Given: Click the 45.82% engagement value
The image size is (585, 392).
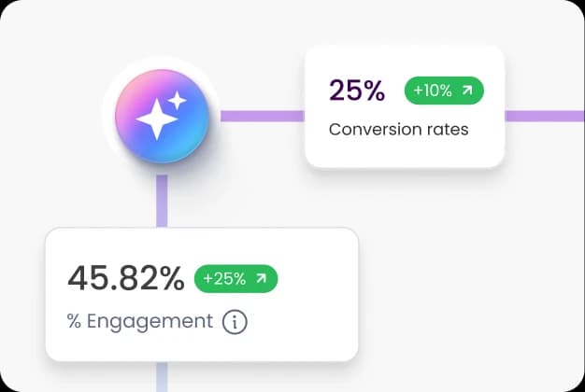Looking at the screenshot, I should pos(126,278).
